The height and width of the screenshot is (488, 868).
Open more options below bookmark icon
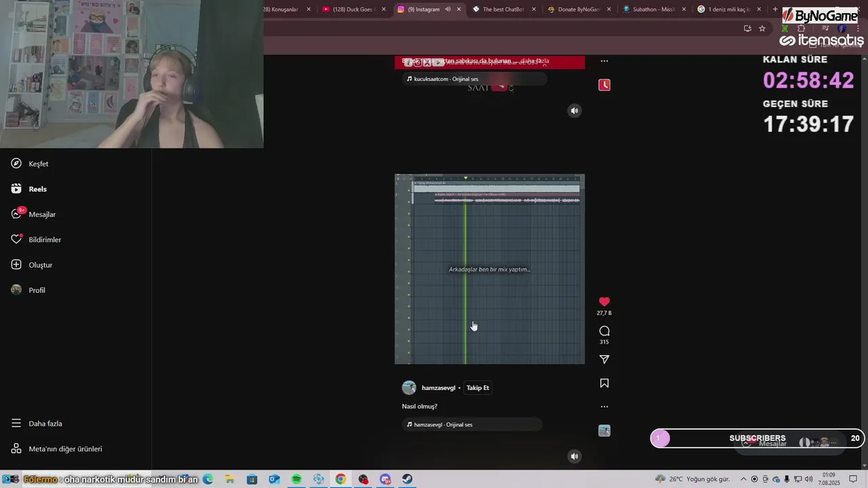tap(604, 407)
